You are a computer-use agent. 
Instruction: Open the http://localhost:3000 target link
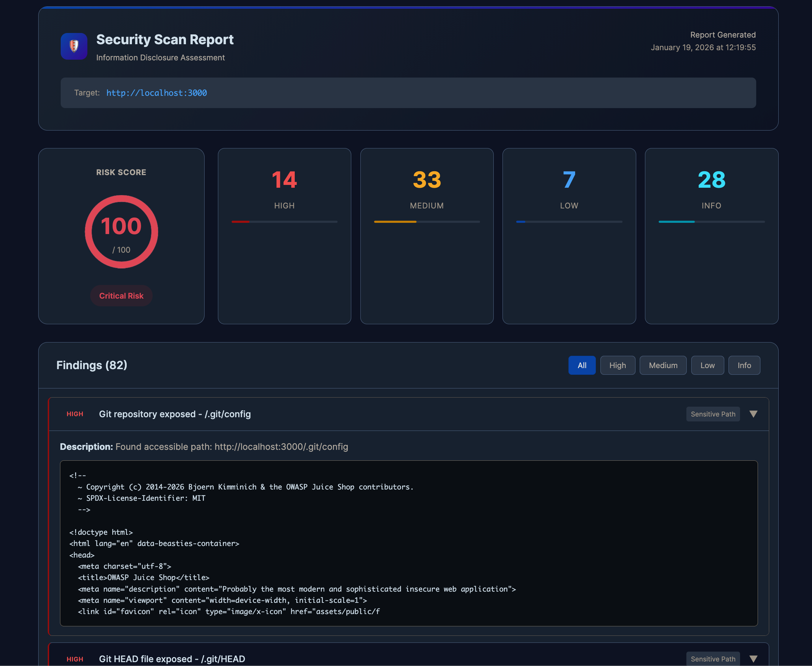(157, 93)
